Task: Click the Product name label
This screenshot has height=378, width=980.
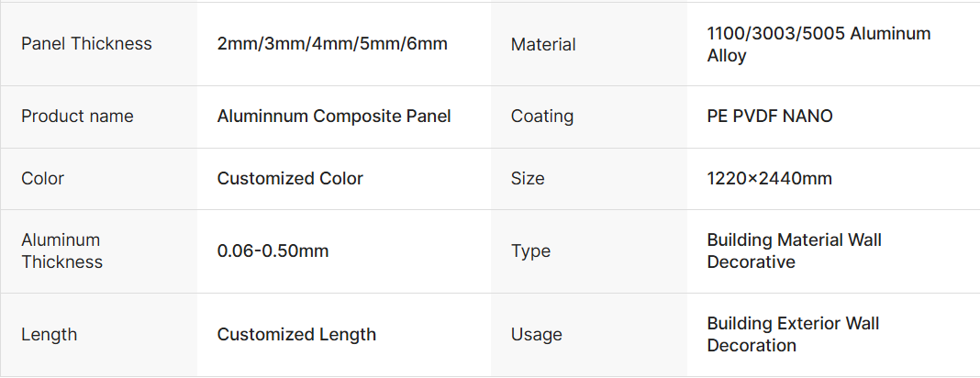Action: pos(77,117)
